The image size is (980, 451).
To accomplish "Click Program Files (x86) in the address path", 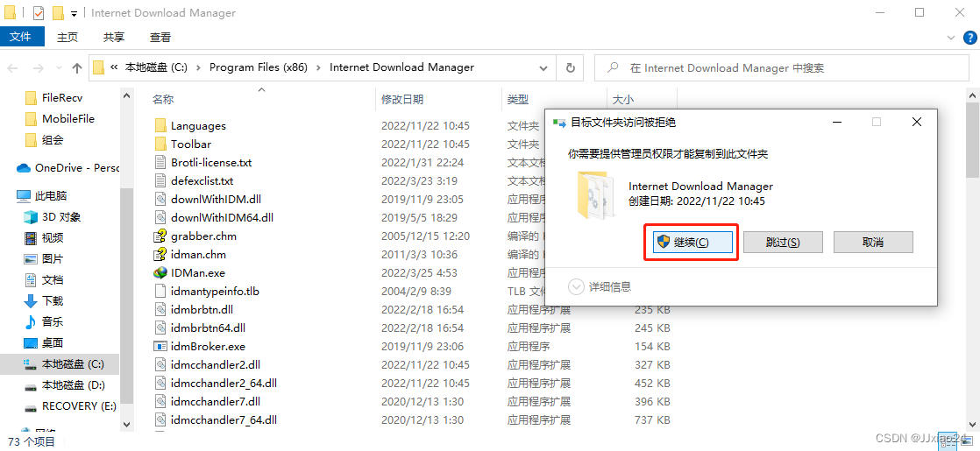I will (258, 67).
